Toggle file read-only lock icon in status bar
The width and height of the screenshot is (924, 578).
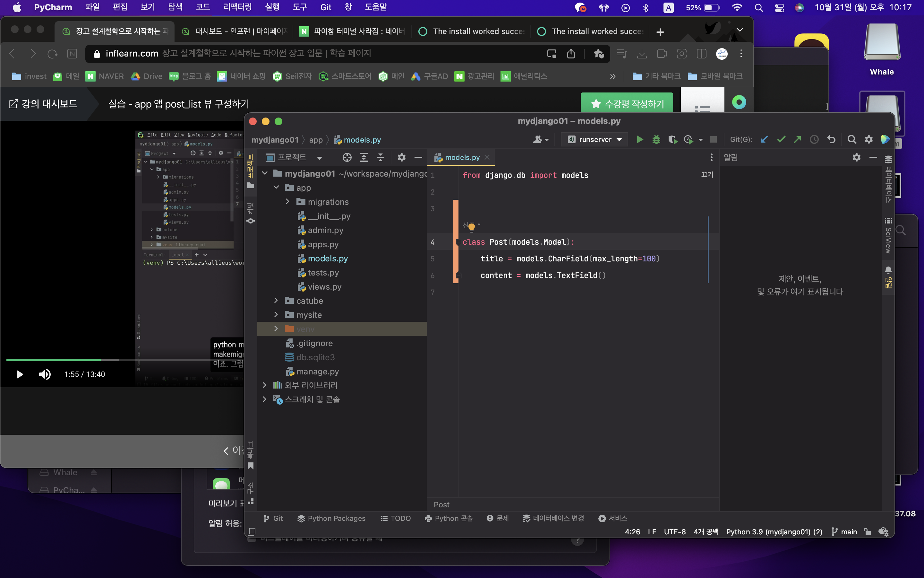click(x=867, y=532)
